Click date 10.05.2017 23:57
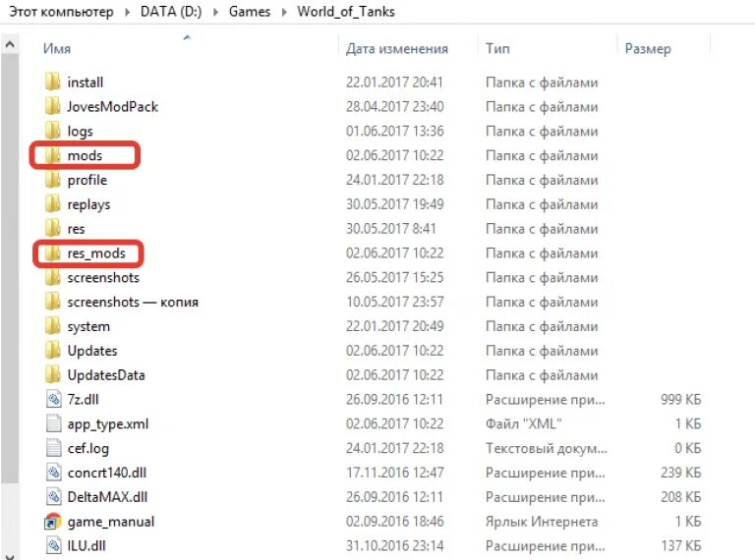Viewport: 755px width, 560px height. coord(394,302)
